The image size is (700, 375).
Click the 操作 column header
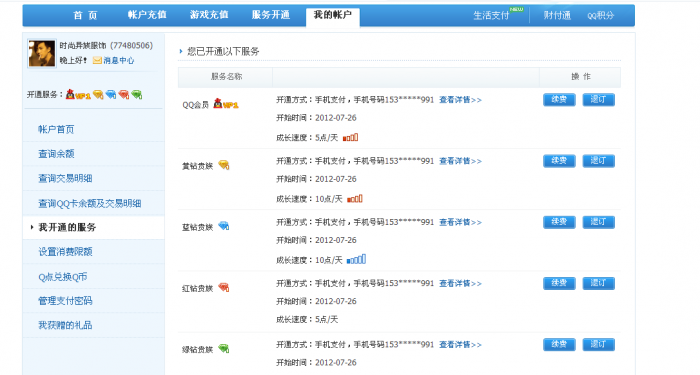click(580, 77)
